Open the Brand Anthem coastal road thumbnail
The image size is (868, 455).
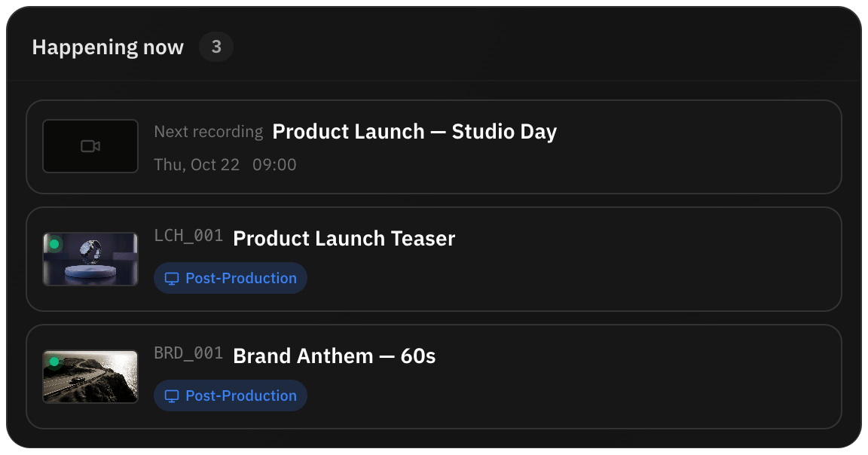coord(90,377)
